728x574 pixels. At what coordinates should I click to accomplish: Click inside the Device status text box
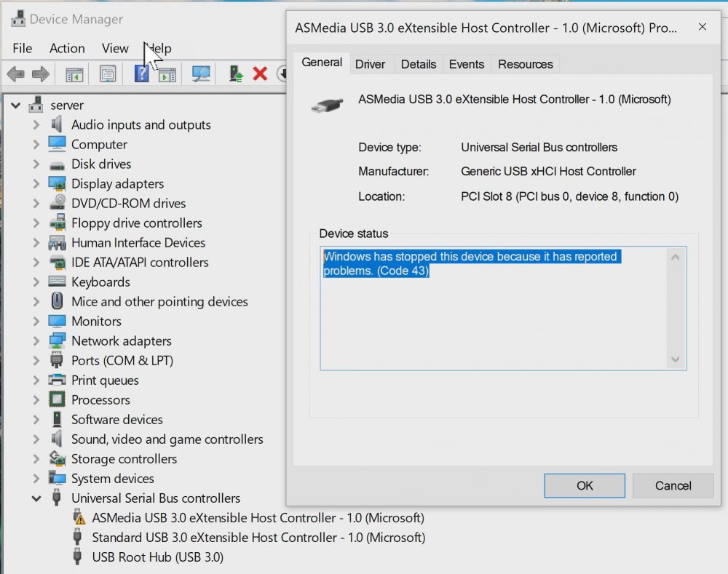click(503, 308)
